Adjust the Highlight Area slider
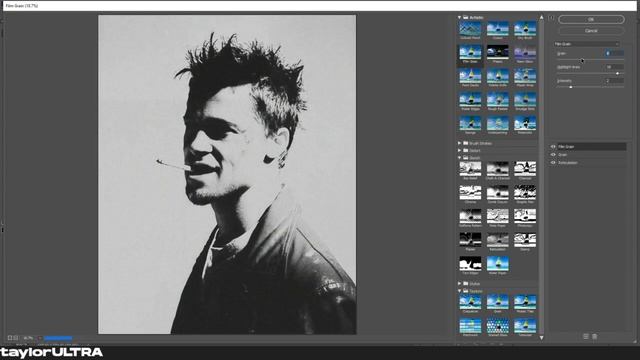This screenshot has height=360, width=640. click(x=590, y=73)
